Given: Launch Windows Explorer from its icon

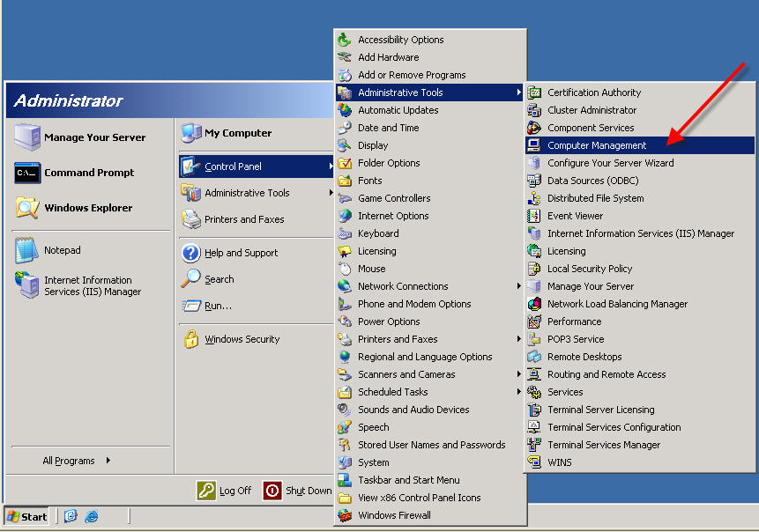Looking at the screenshot, I should tap(27, 208).
